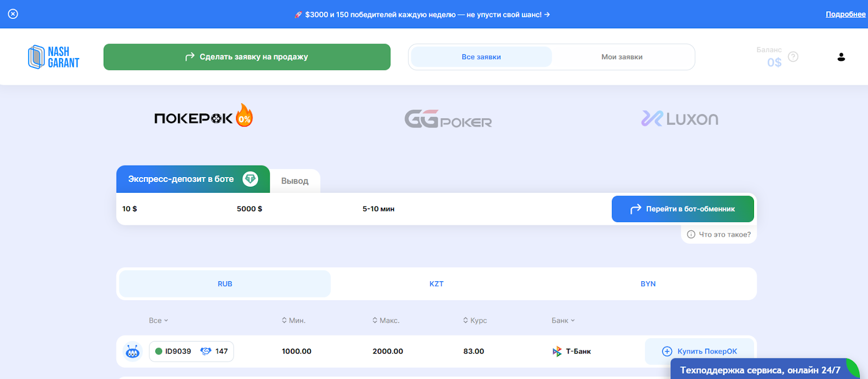The height and width of the screenshot is (379, 868).
Task: Open the Все filter dropdown
Action: pyautogui.click(x=158, y=320)
